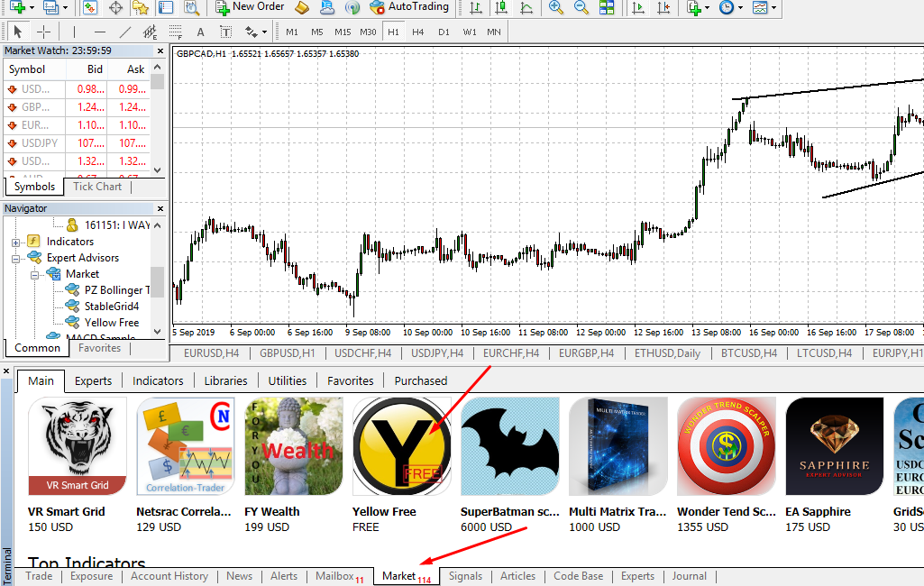Toggle the Data Window crosshair icon
924x586 pixels.
[x=115, y=7]
